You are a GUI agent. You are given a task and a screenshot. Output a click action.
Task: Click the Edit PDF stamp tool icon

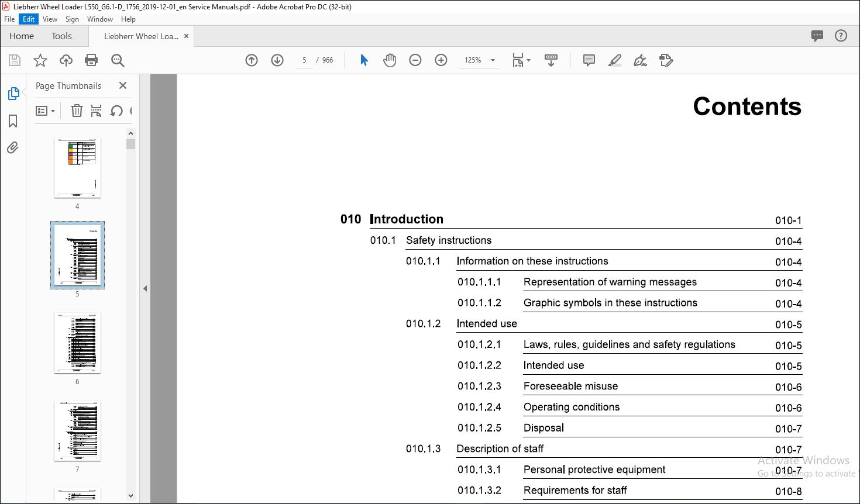point(666,60)
